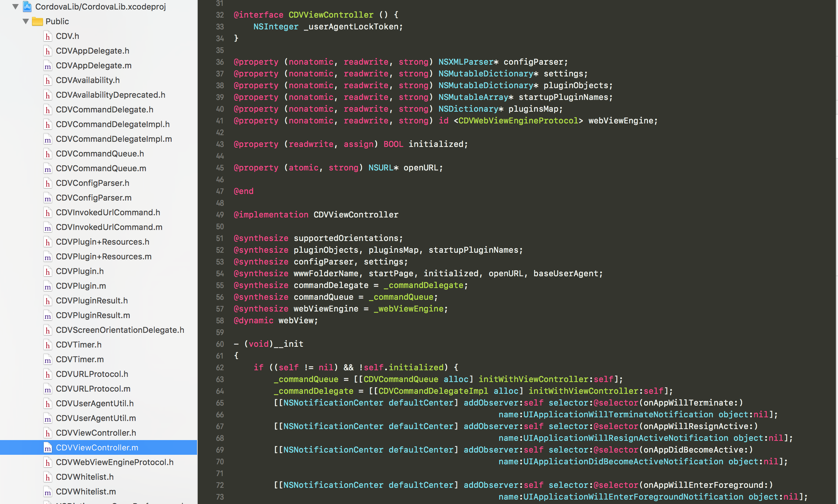838x504 pixels.
Task: Select CDVWebViewEngineProtocol.h file
Action: (x=114, y=462)
